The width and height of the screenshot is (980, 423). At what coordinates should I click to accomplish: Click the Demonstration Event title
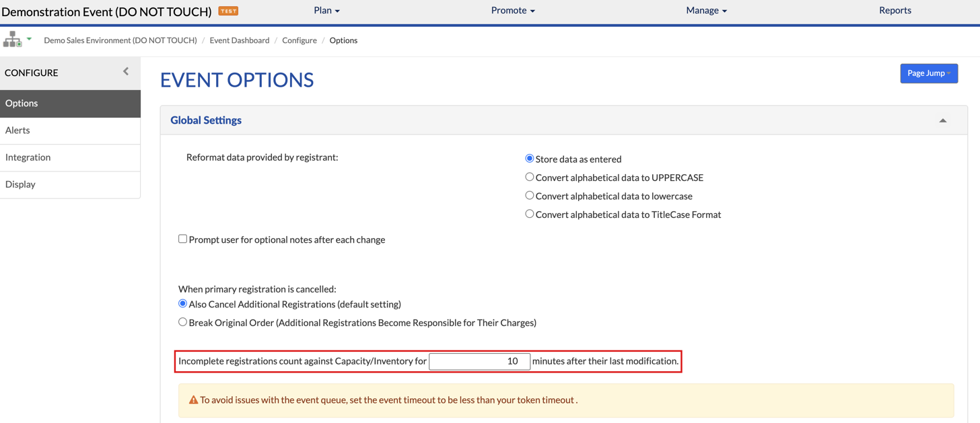pyautogui.click(x=106, y=11)
